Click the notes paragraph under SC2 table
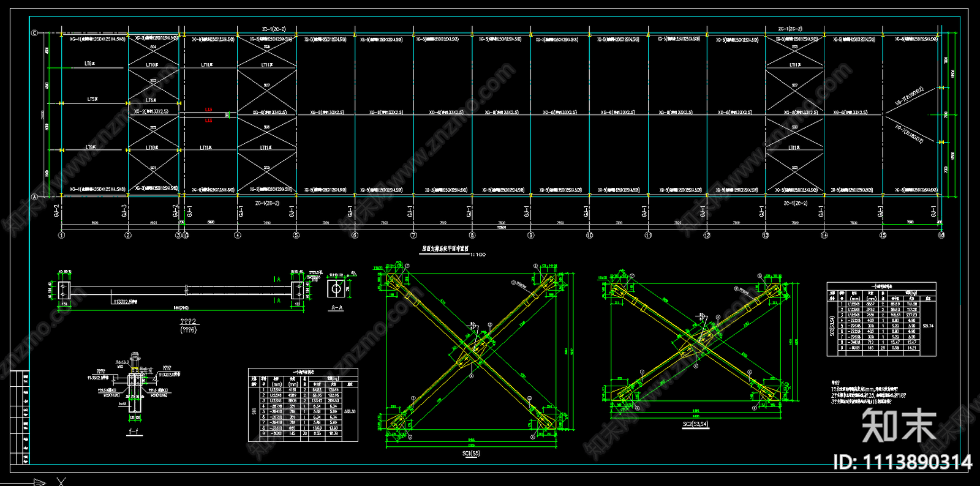Image resolution: width=980 pixels, height=486 pixels. point(869,392)
